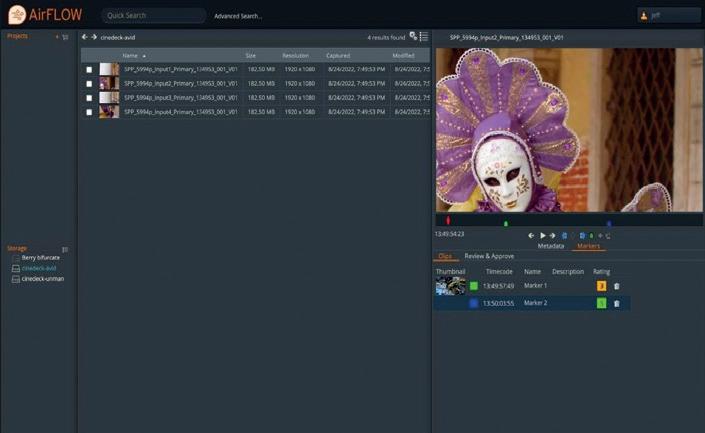Open the user account menu
This screenshot has height=433, width=705.
(669, 15)
